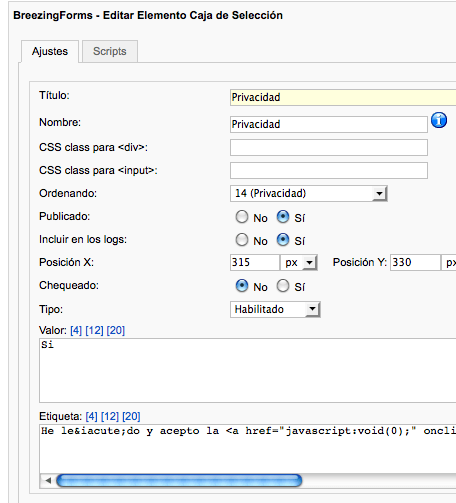Viewport: 456px width, 503px height.
Task: Select Sí for Chequeado
Action: tap(283, 286)
